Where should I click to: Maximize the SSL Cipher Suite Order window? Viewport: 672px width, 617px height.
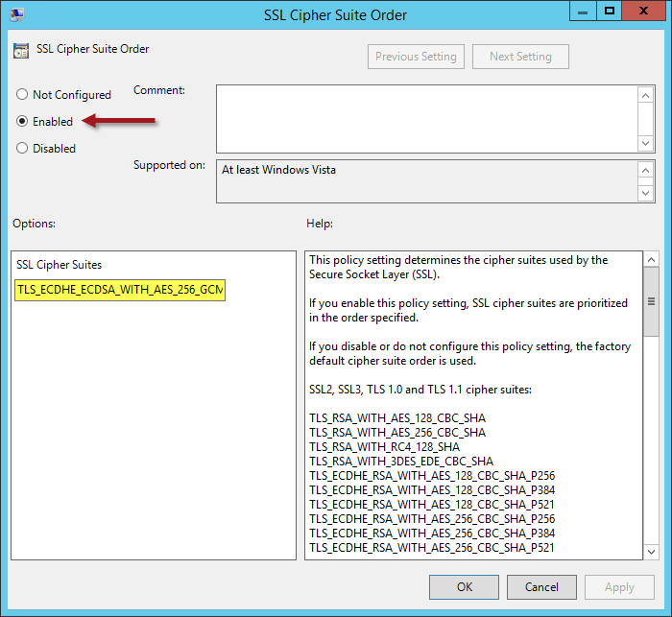tap(609, 13)
